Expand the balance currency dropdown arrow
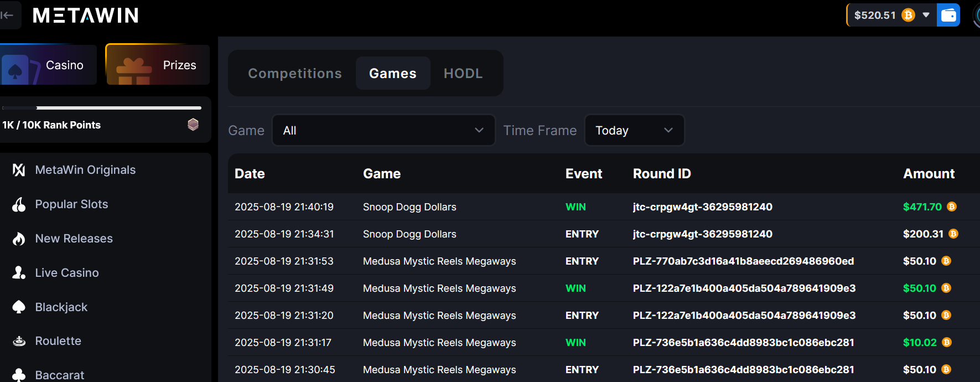980x382 pixels. 926,15
